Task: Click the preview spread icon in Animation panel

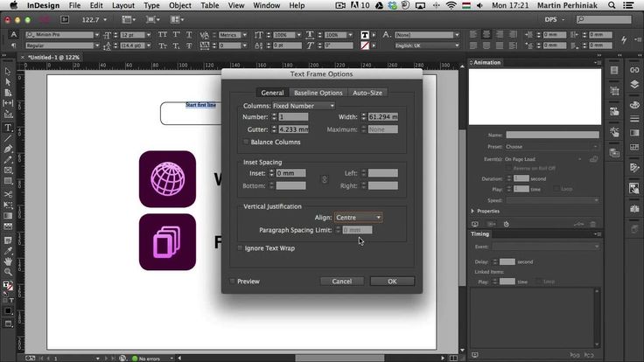Action: pyautogui.click(x=475, y=224)
